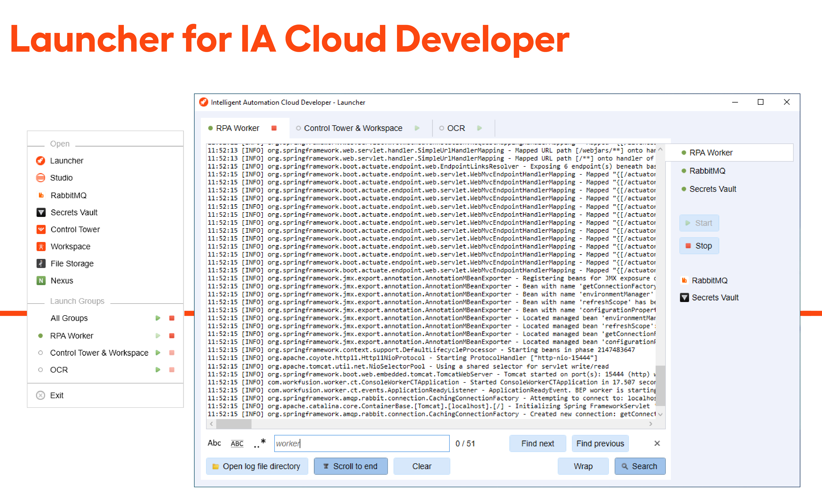Start RPA Worker from tray menu play icon
The image size is (822, 504).
(x=158, y=336)
